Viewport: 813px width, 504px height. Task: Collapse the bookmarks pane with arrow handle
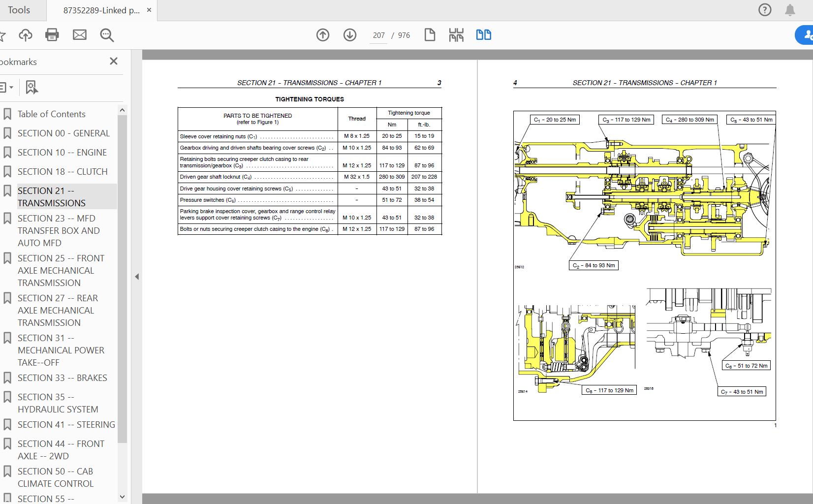tap(137, 277)
